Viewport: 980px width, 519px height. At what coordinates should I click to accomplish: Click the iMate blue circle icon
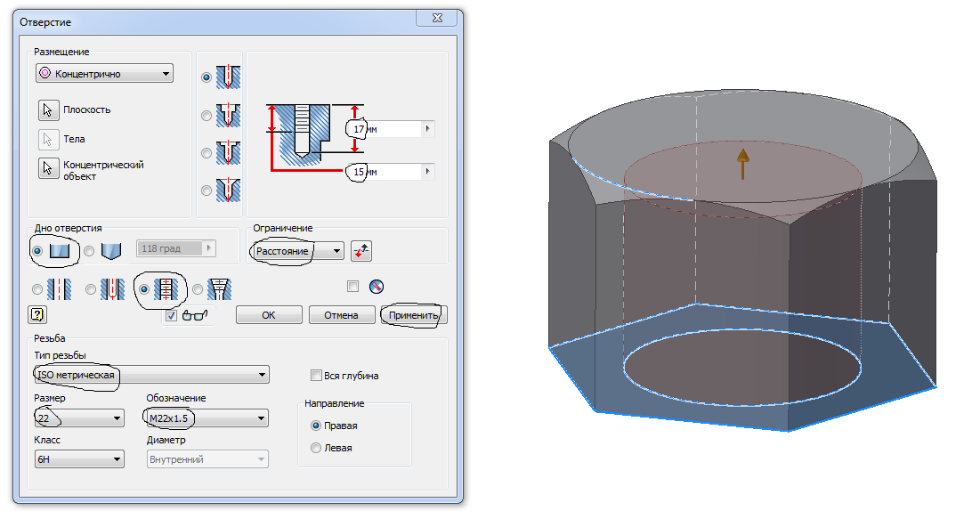[376, 287]
